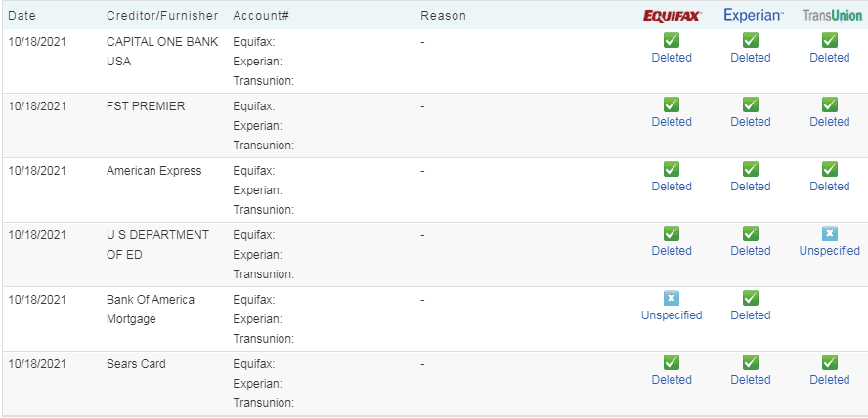
Task: Open Equifax Unspecified link for Bank Of America
Action: 672,315
